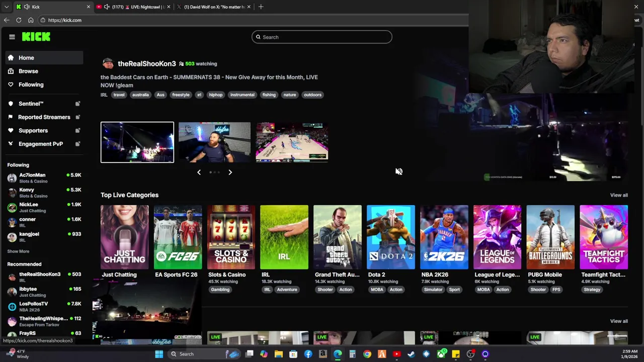Expand Following list with Show more

[x=18, y=251]
